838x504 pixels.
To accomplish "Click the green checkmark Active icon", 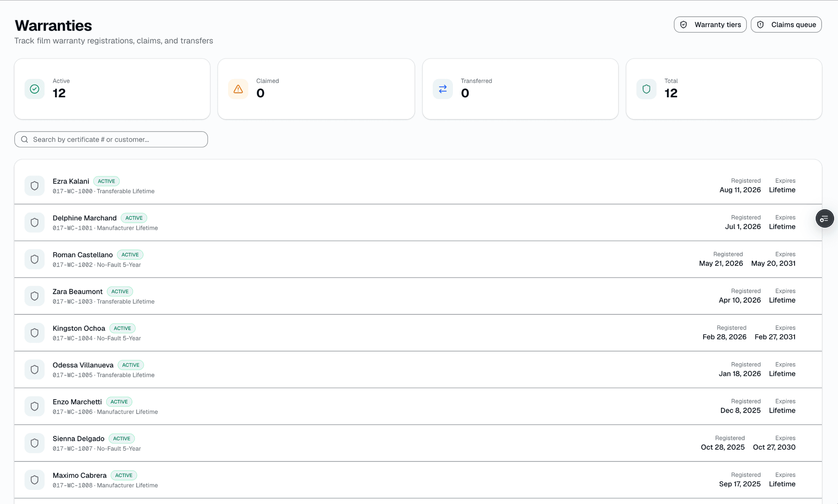I will 35,89.
